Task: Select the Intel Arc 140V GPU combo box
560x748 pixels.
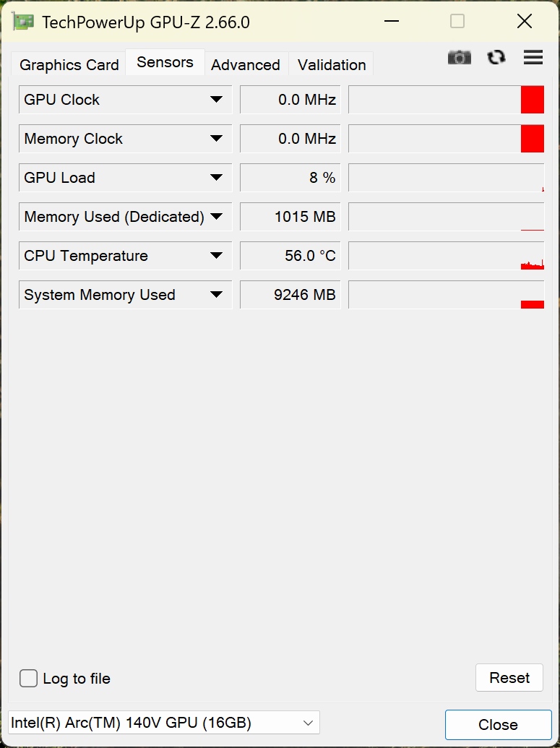Action: click(163, 723)
